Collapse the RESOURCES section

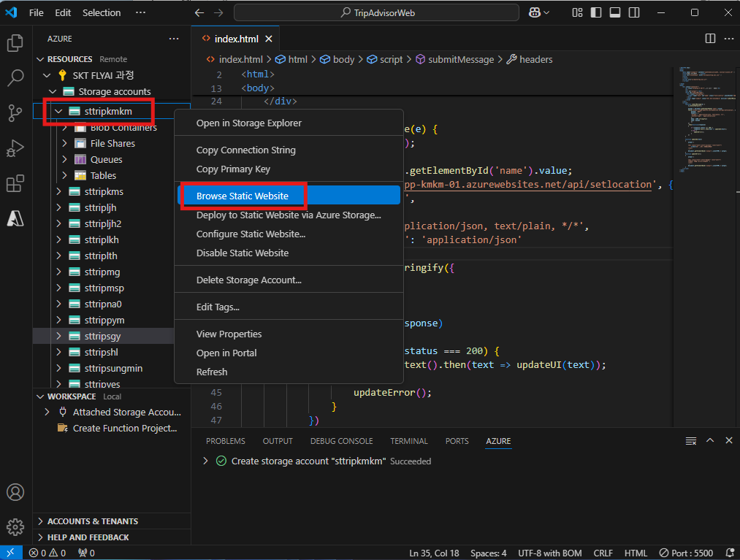pos(41,59)
